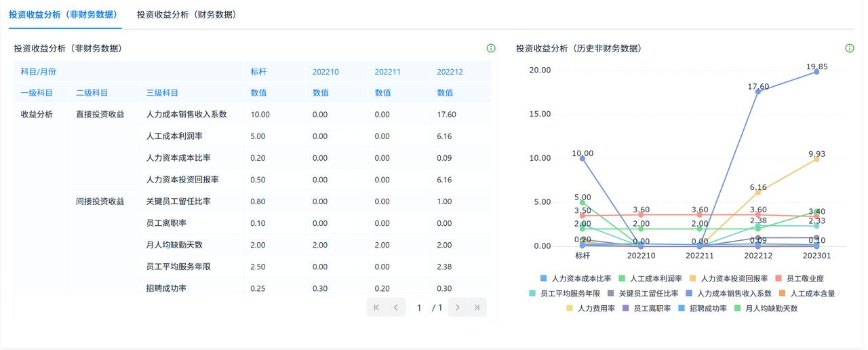The image size is (868, 350).
Task: Toggle 人力资本投资回报率 legend series
Action: pyautogui.click(x=728, y=279)
